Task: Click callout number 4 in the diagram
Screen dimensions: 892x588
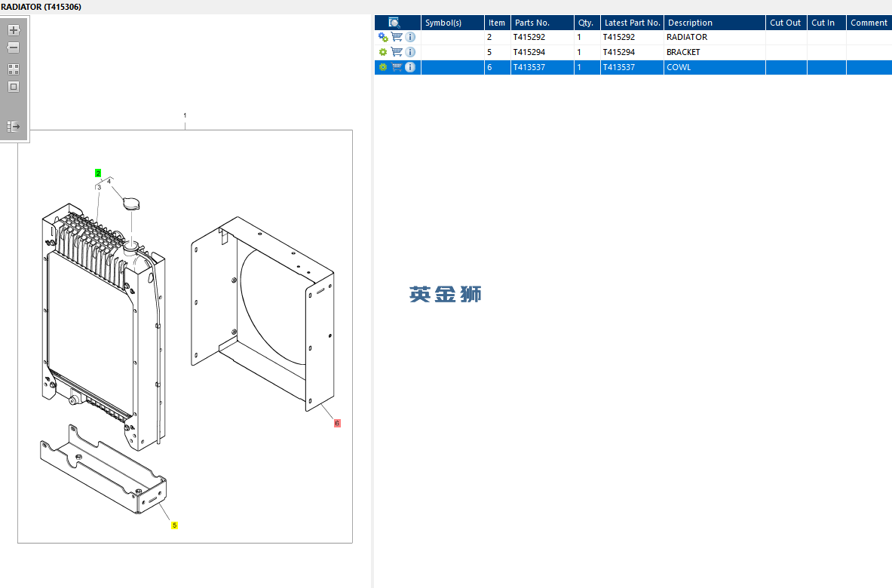Action: pos(109,182)
